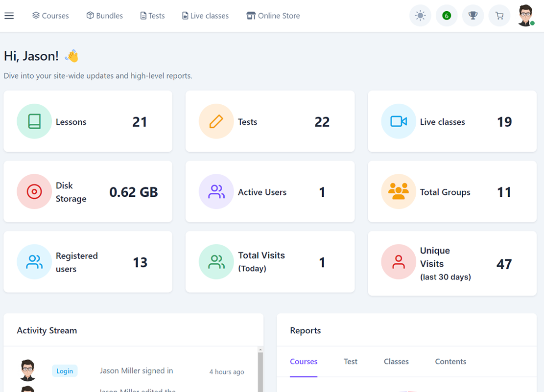This screenshot has height=392, width=544.
Task: Select the Classes reports tab
Action: pos(396,362)
